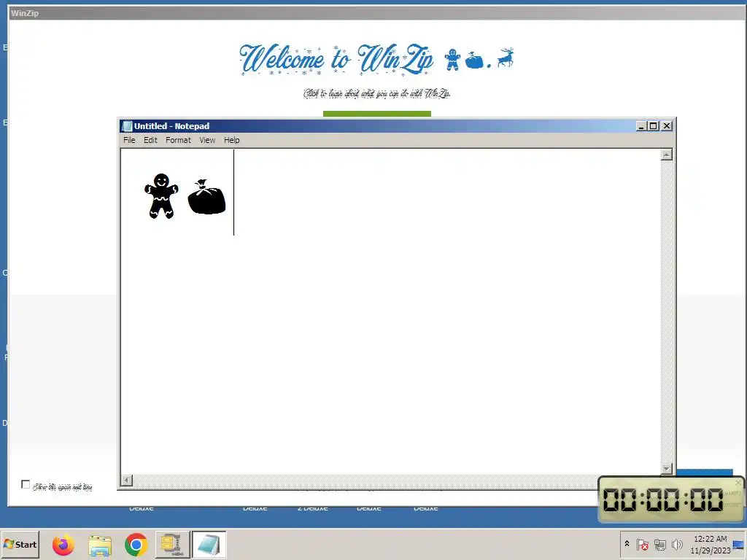Click the volume speaker tray icon
Screen dimensions: 747x560
coord(676,544)
